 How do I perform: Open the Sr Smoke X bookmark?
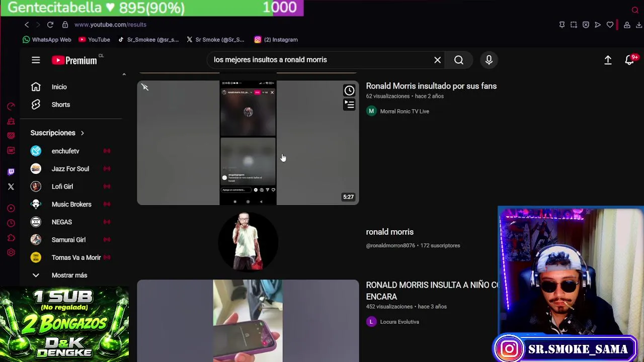[x=215, y=40]
